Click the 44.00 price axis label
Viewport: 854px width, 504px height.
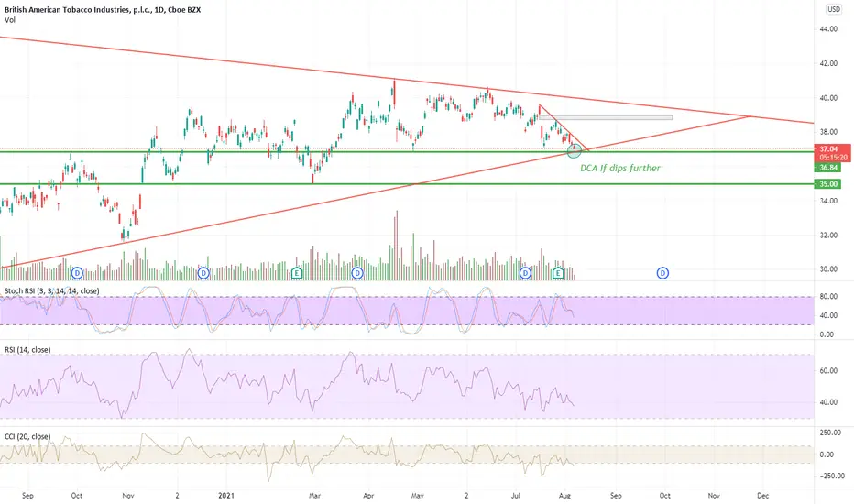828,29
